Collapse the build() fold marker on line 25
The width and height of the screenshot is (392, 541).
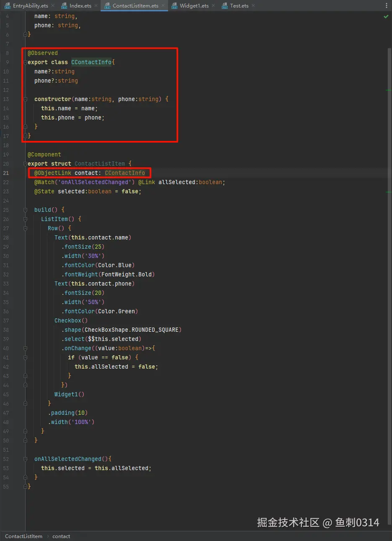pos(25,210)
